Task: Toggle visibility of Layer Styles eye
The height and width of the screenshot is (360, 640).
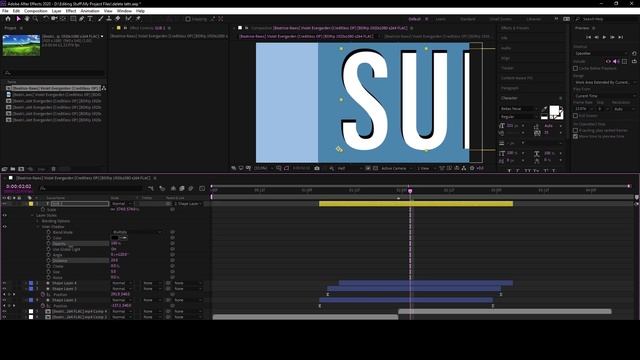Action: [4, 215]
